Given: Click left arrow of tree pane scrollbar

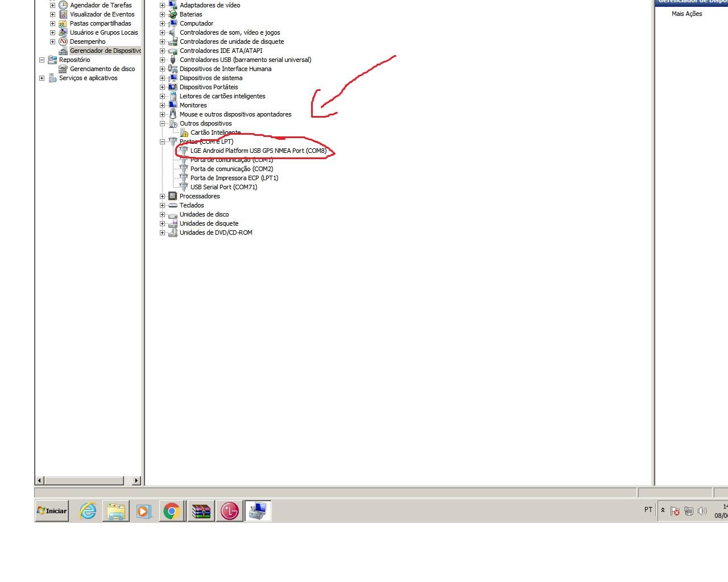Looking at the screenshot, I should pos(39,481).
